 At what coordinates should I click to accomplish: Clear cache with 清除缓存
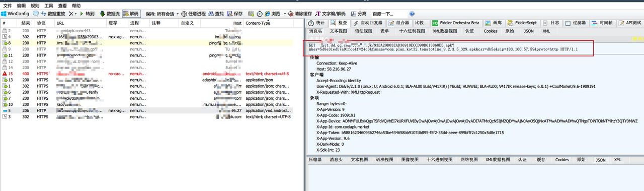point(299,14)
